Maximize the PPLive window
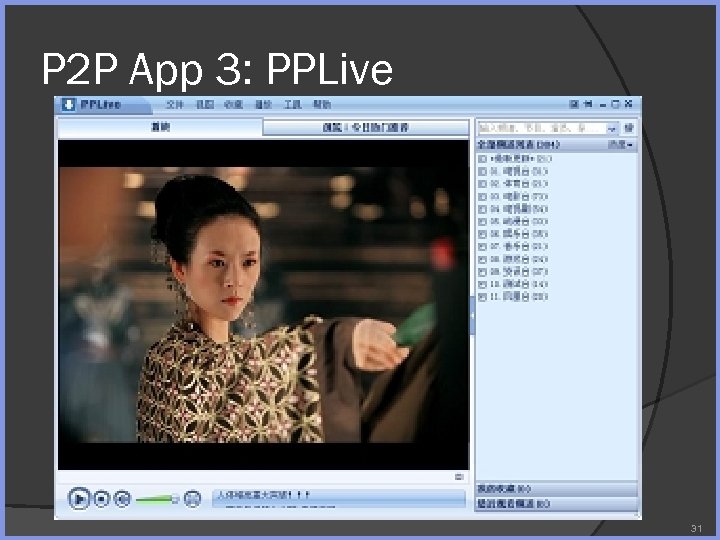 [x=615, y=104]
